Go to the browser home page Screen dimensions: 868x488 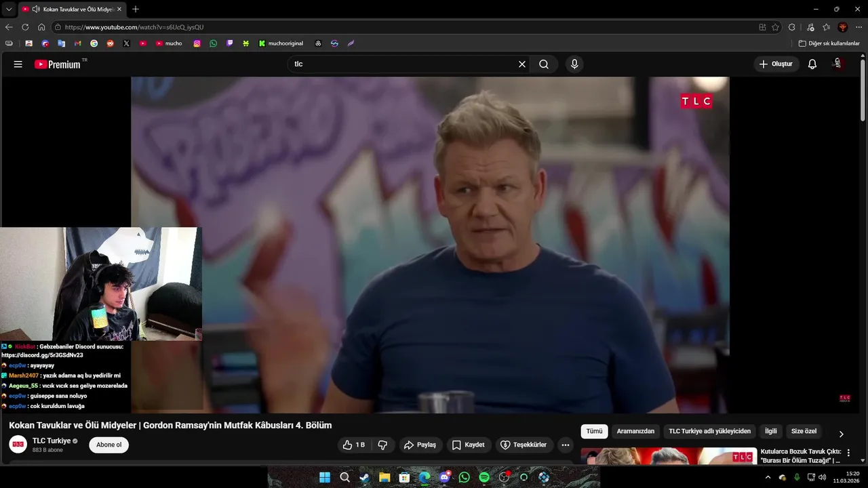[41, 27]
